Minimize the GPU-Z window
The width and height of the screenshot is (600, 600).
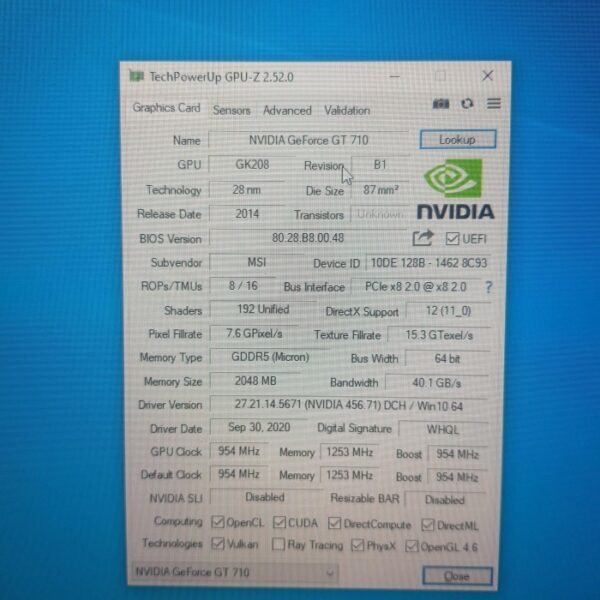(x=395, y=77)
